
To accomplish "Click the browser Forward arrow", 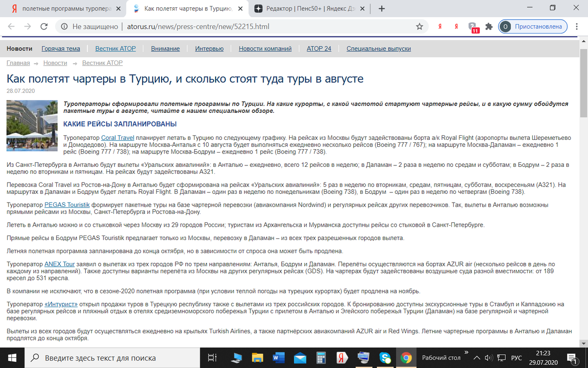I will point(28,26).
